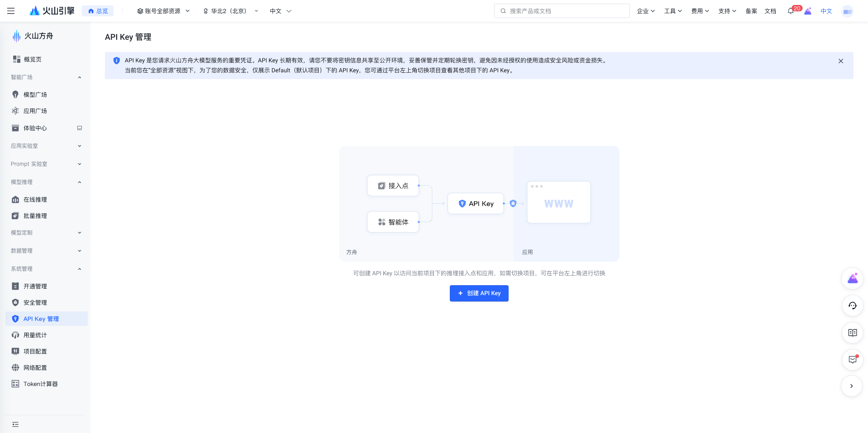Image resolution: width=868 pixels, height=433 pixels.
Task: Open the Token计算器 tool
Action: point(41,384)
